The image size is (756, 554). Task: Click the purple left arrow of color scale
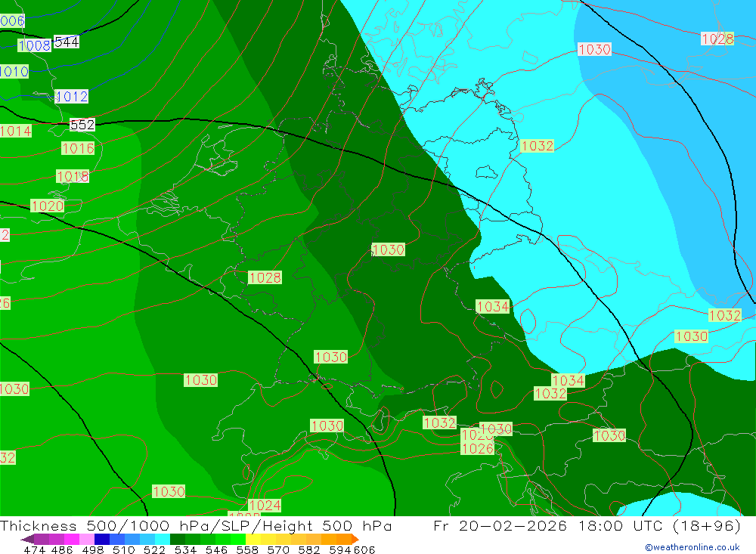point(27,539)
